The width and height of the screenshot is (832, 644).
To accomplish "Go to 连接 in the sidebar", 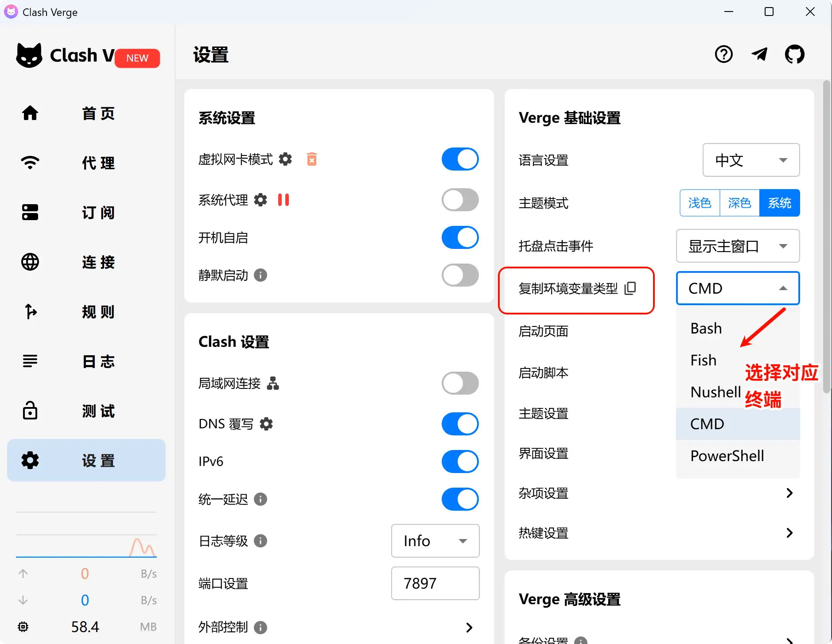I will click(86, 262).
